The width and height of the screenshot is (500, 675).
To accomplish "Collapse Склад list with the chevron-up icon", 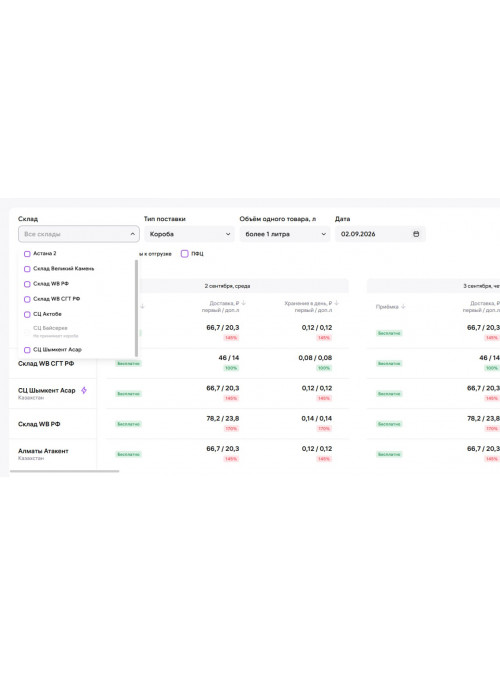I will pos(132,234).
